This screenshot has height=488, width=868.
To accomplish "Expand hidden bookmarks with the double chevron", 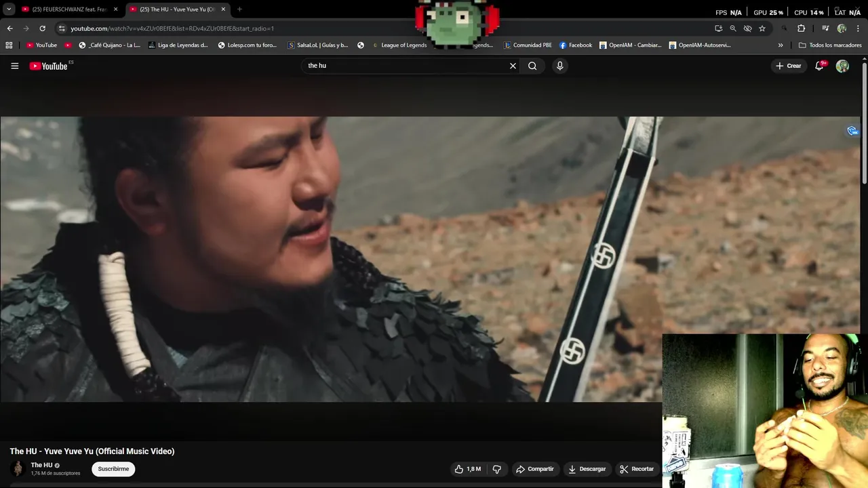I will coord(781,45).
